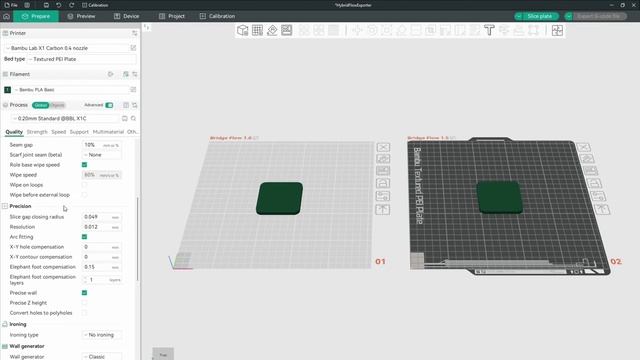The width and height of the screenshot is (640, 360).
Task: Collapse the sidebar arrow icon
Action: point(147,27)
